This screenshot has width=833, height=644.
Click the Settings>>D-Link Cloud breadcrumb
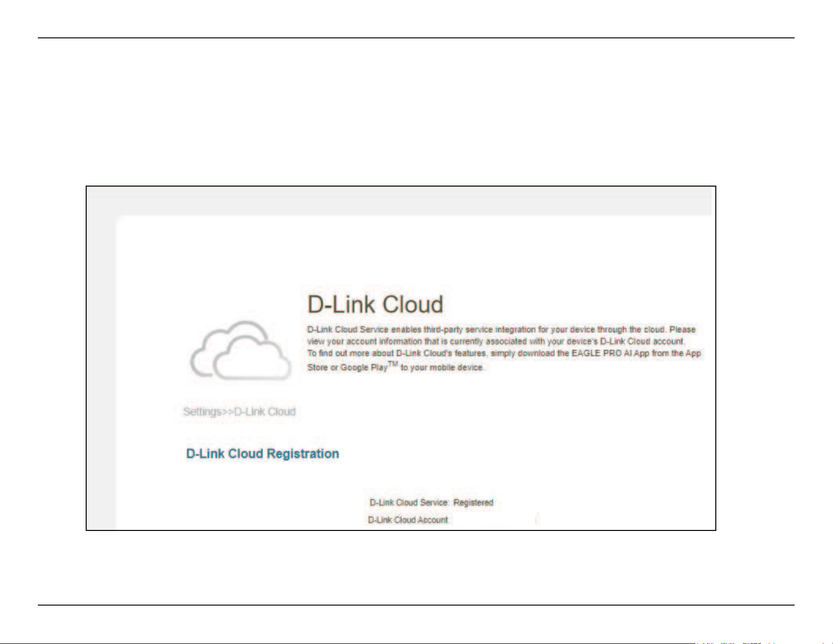tap(239, 412)
